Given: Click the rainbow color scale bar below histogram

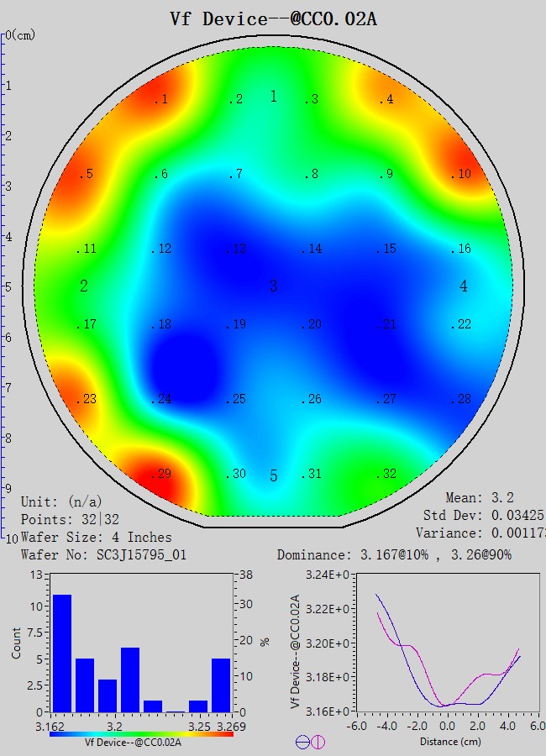Looking at the screenshot, I should pyautogui.click(x=141, y=734).
